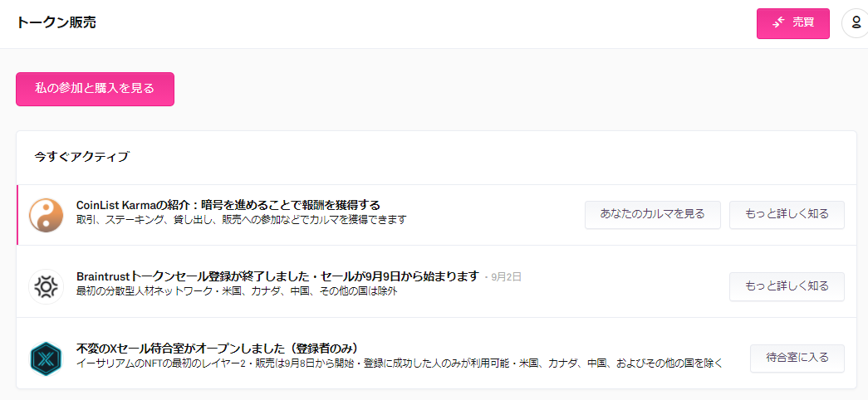This screenshot has width=868, height=400.
Task: Click the Immutable X hexagon logo
Action: (x=46, y=359)
